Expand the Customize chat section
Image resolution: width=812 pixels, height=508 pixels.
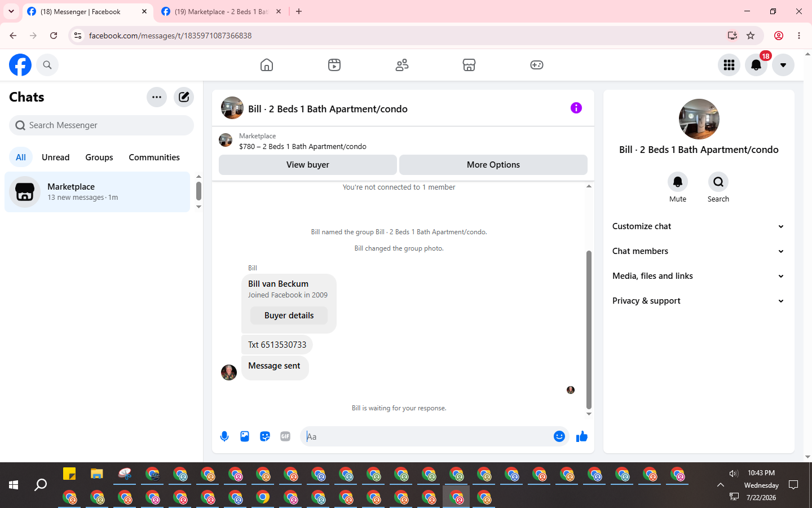699,226
